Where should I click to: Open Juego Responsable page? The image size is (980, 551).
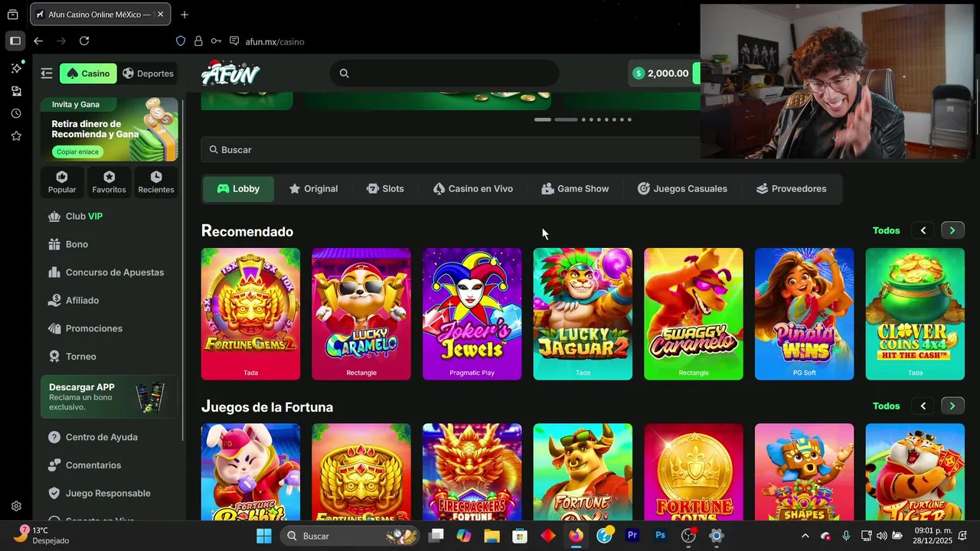[109, 494]
